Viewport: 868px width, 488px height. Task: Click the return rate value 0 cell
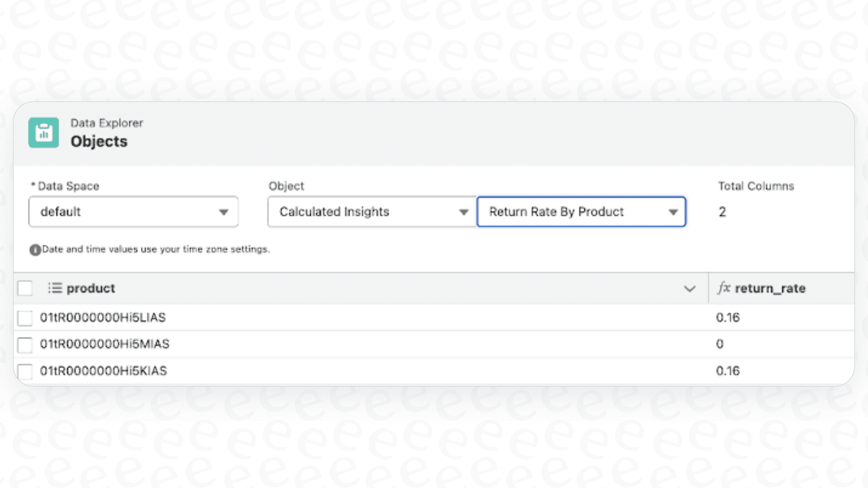pyautogui.click(x=720, y=344)
